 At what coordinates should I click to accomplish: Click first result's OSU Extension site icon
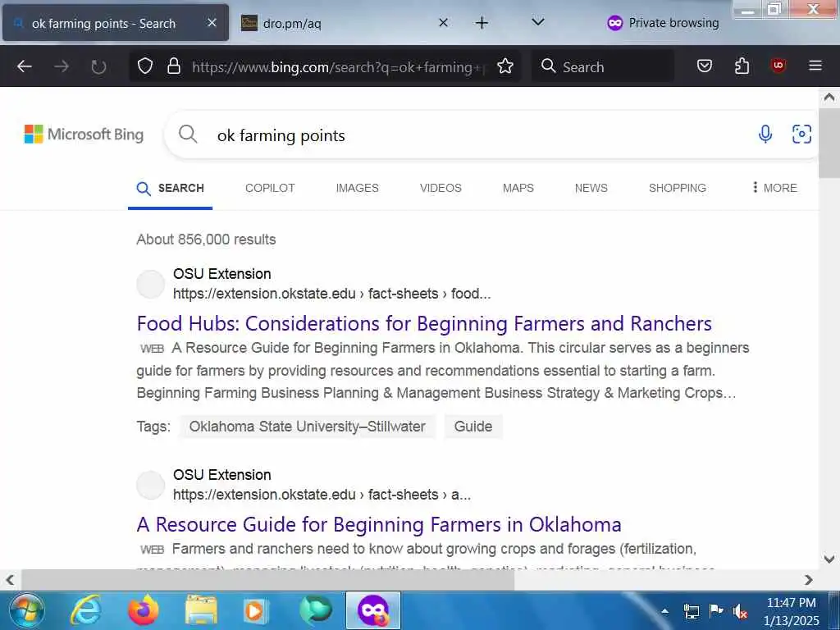point(151,285)
